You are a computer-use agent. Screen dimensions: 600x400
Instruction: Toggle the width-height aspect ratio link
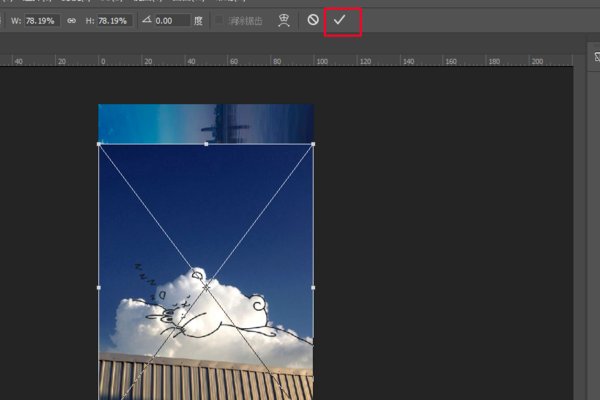click(x=71, y=20)
